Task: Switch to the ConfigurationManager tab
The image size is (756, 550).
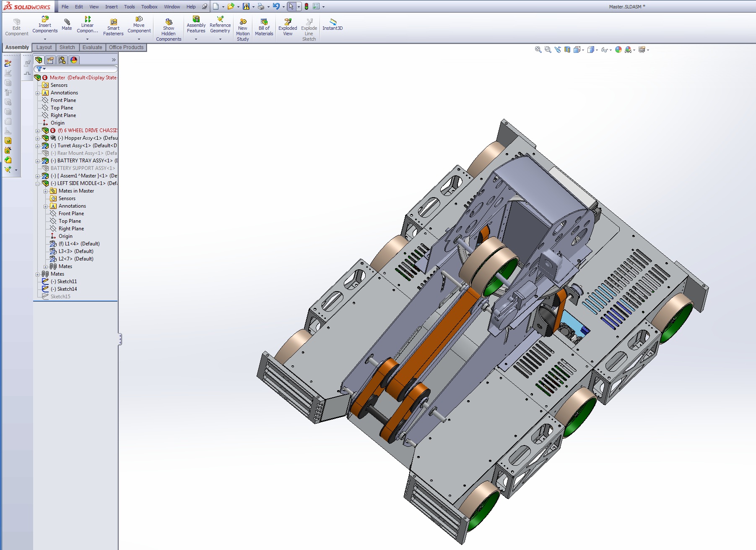Action: [62, 60]
